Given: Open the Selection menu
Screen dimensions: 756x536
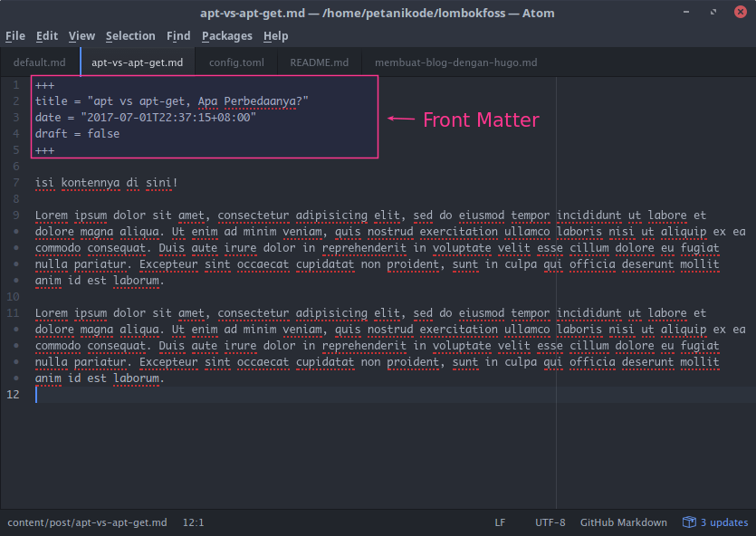Looking at the screenshot, I should pyautogui.click(x=130, y=35).
